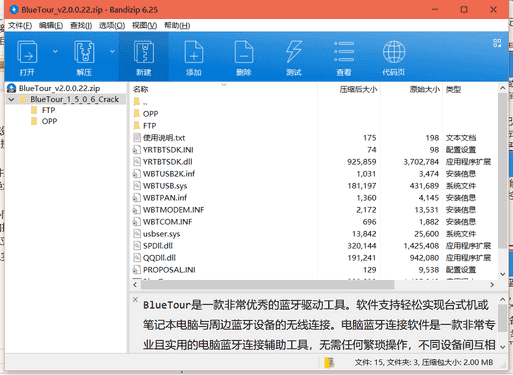Click the grid layout icon in toolbar corner
Image resolution: width=513 pixels, height=375 pixels.
(497, 43)
